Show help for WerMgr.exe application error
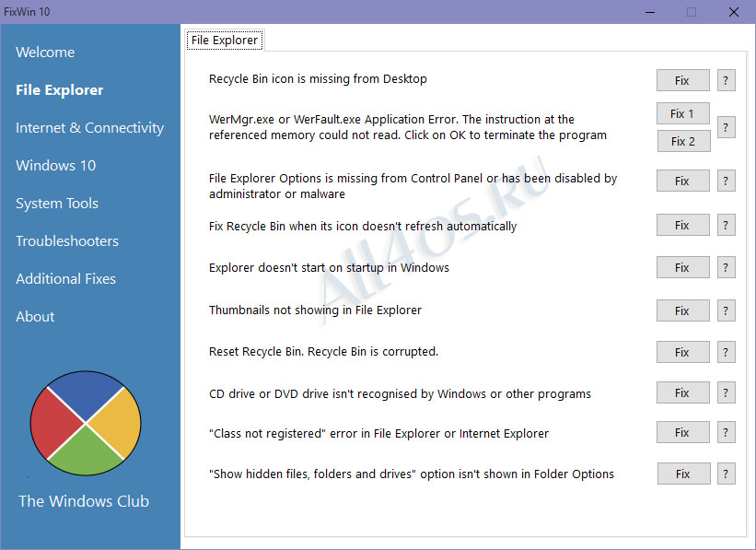 (x=726, y=127)
